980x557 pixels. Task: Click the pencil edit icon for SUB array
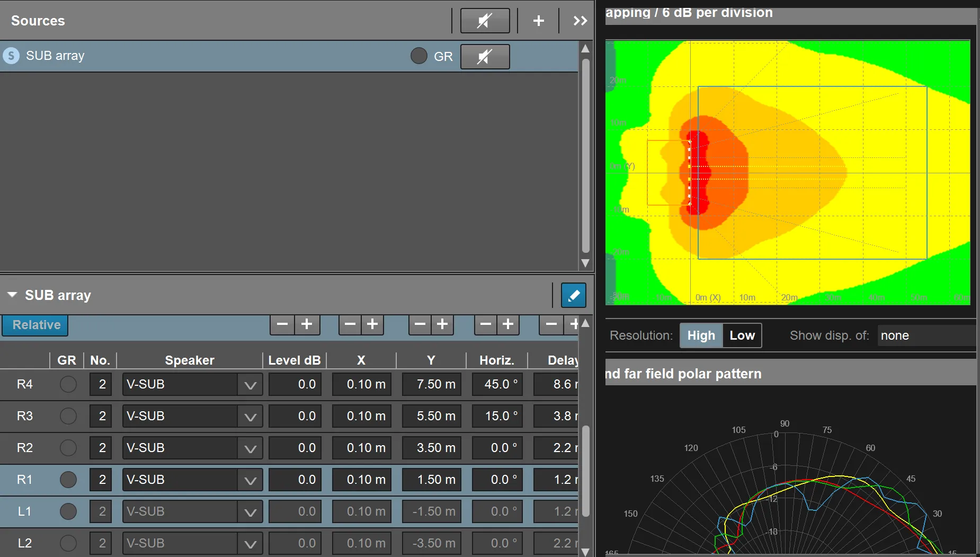pyautogui.click(x=573, y=295)
